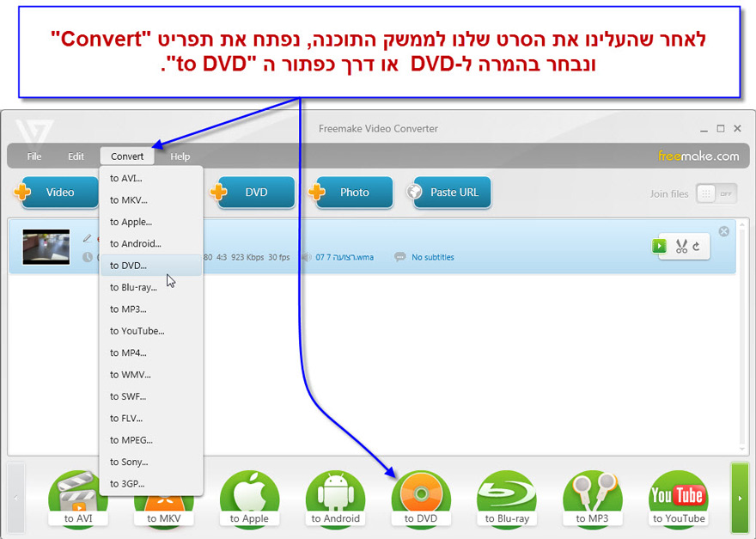Click the Convert menu

click(x=127, y=156)
